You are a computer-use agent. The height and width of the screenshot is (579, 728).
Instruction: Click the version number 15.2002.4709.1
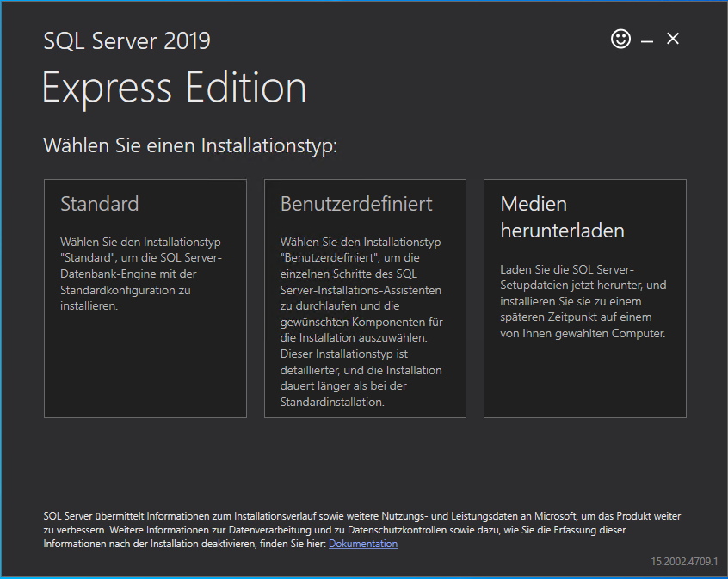point(684,561)
